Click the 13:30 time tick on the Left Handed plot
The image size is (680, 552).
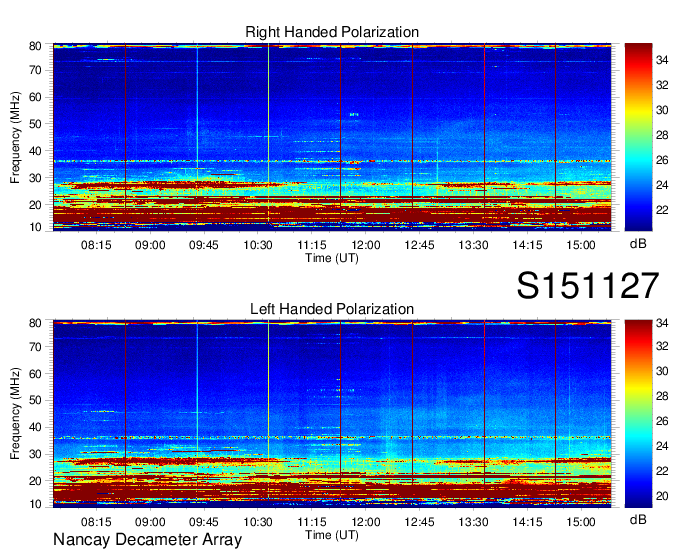coord(473,522)
